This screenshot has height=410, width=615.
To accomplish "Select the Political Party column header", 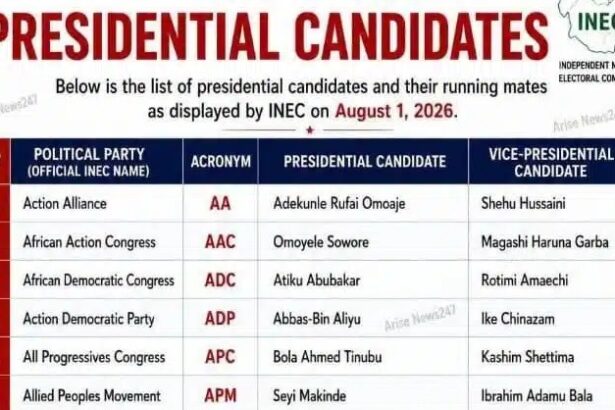I will point(89,162).
